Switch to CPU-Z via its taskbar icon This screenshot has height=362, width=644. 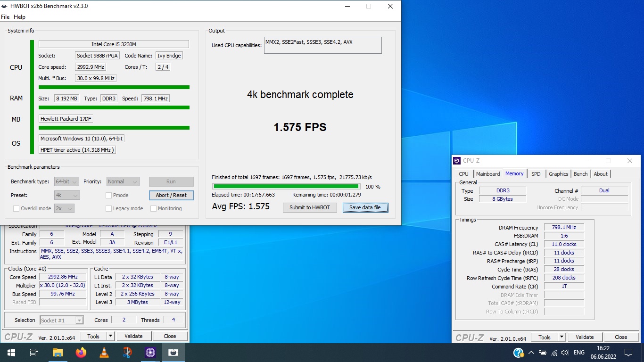point(150,352)
